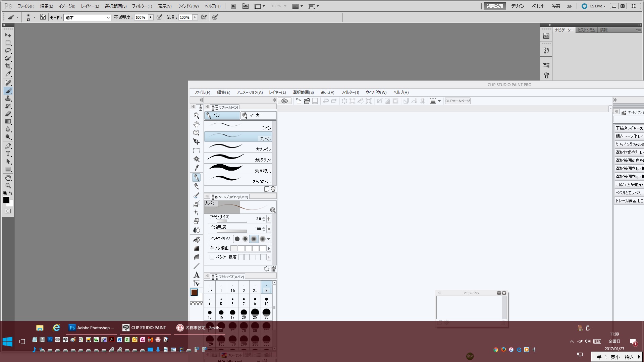
Task: Select the カブラペン pen preset
Action: click(238, 147)
